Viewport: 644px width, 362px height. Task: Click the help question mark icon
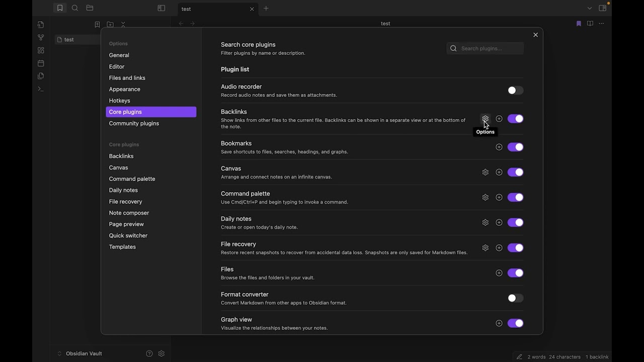click(x=149, y=353)
